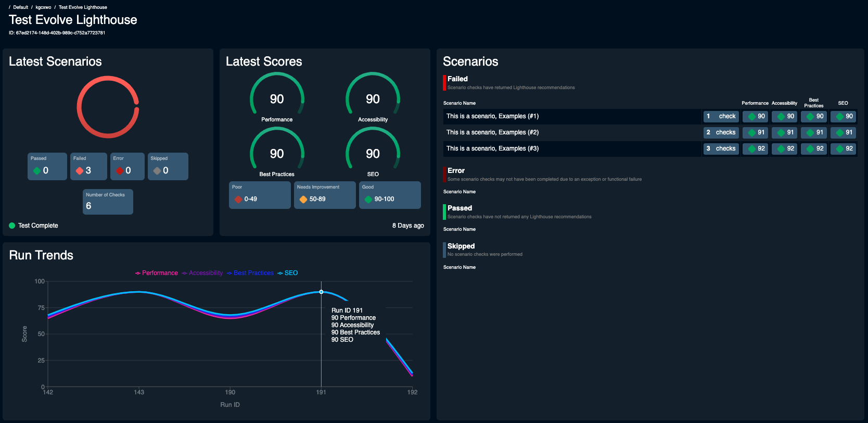
Task: Click the Run ID 191 data point
Action: pos(321,292)
